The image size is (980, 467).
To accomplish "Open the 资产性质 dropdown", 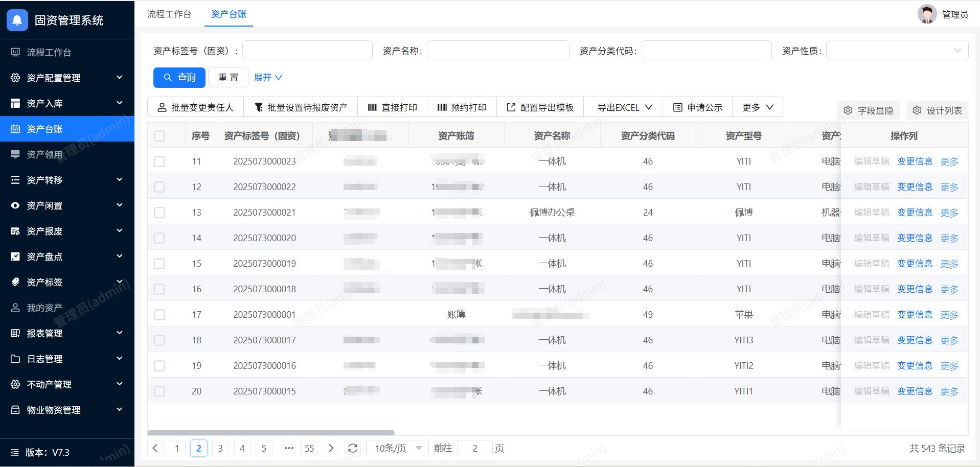I will click(x=897, y=50).
